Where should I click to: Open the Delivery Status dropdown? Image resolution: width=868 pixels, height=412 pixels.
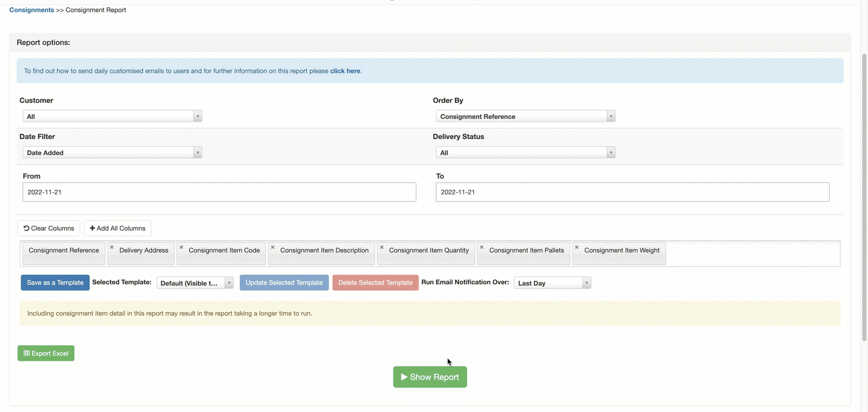pos(525,152)
